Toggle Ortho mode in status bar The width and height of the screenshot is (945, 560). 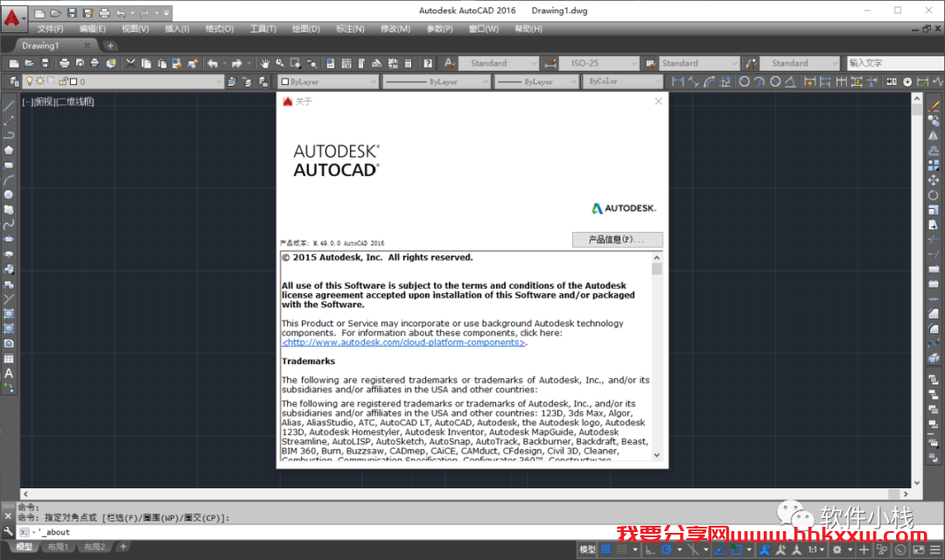click(649, 549)
